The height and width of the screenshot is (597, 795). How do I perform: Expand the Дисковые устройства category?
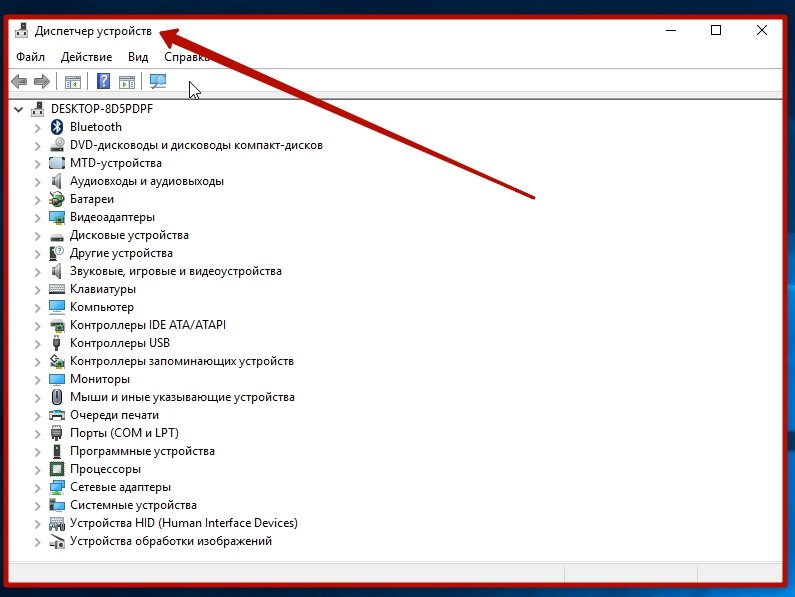38,235
